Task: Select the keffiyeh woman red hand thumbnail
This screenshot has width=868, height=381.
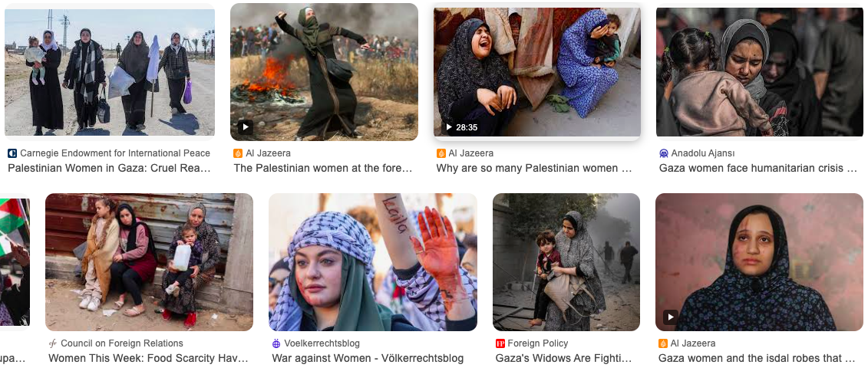Action: [x=372, y=262]
